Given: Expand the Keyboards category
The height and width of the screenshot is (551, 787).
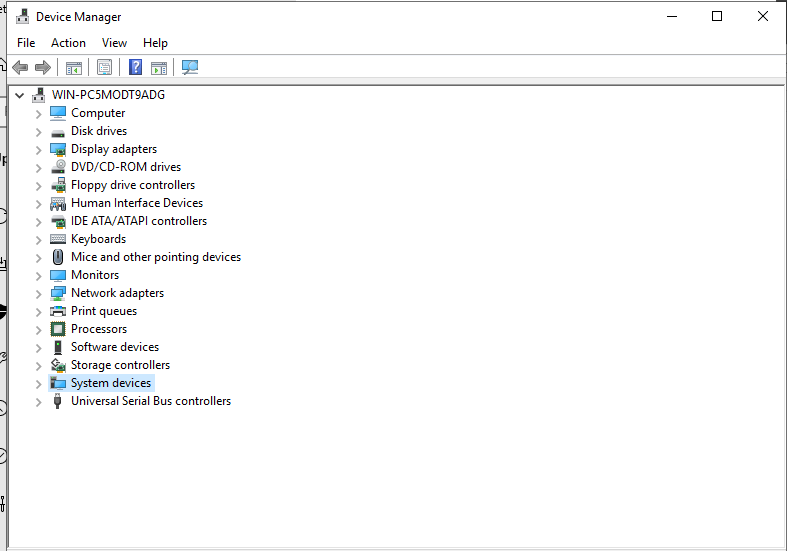Looking at the screenshot, I should tap(38, 240).
